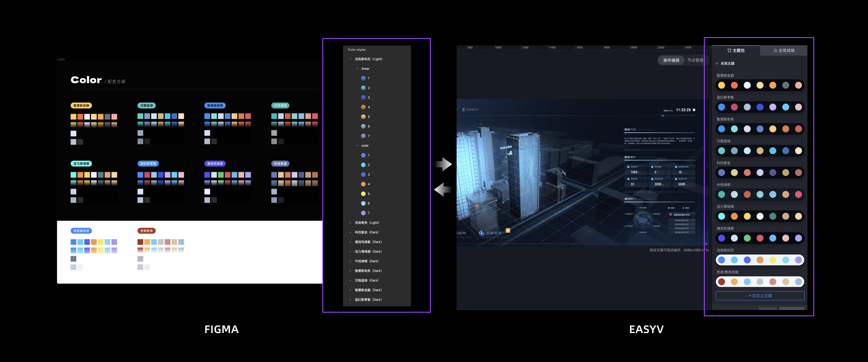Switch to 节点管理 mode
868x362 pixels.
coord(695,60)
